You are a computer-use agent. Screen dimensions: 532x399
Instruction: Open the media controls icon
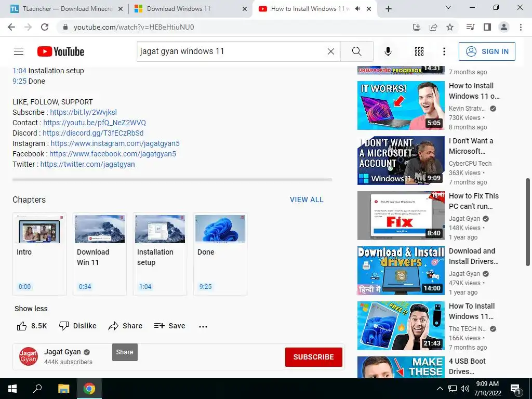(x=470, y=27)
